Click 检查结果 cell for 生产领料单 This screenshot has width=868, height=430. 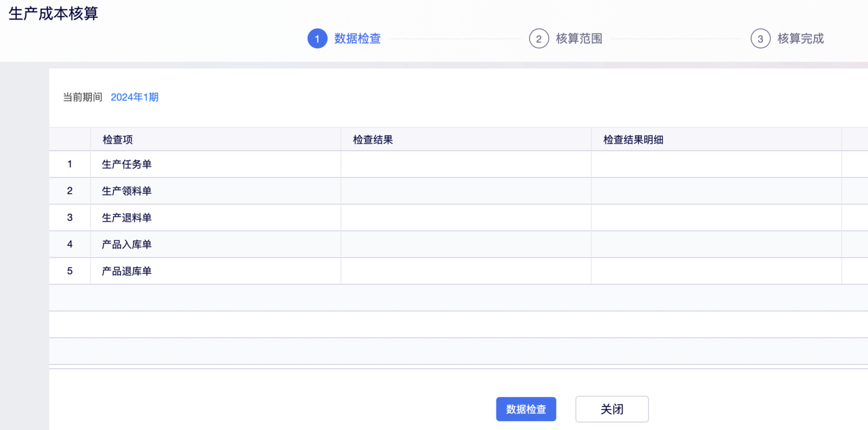click(x=466, y=191)
